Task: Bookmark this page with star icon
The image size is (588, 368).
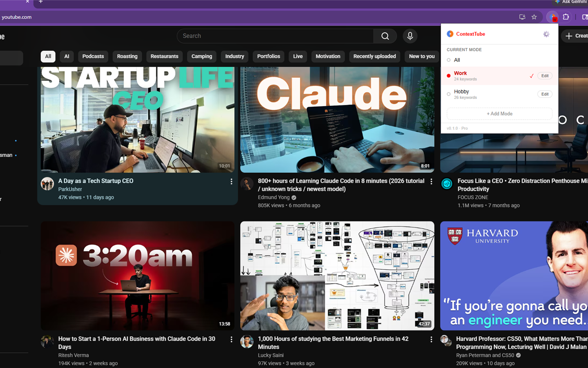Action: [x=534, y=17]
